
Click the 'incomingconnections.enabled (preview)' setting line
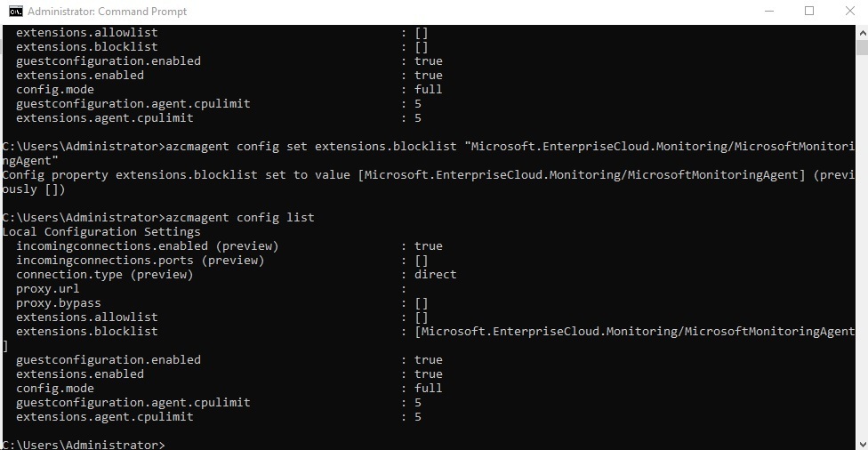click(148, 246)
